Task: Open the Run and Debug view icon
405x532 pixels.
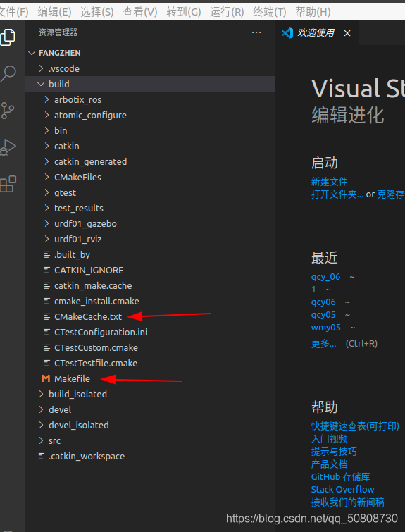Action: pyautogui.click(x=8, y=147)
